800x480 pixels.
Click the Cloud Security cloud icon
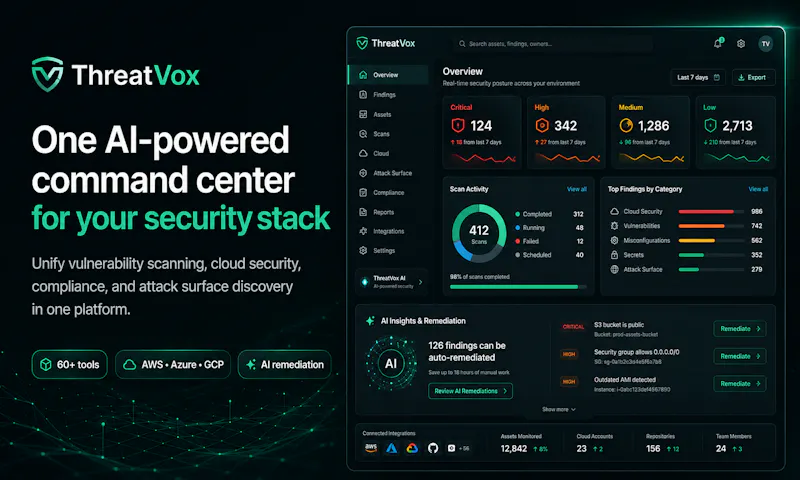614,211
